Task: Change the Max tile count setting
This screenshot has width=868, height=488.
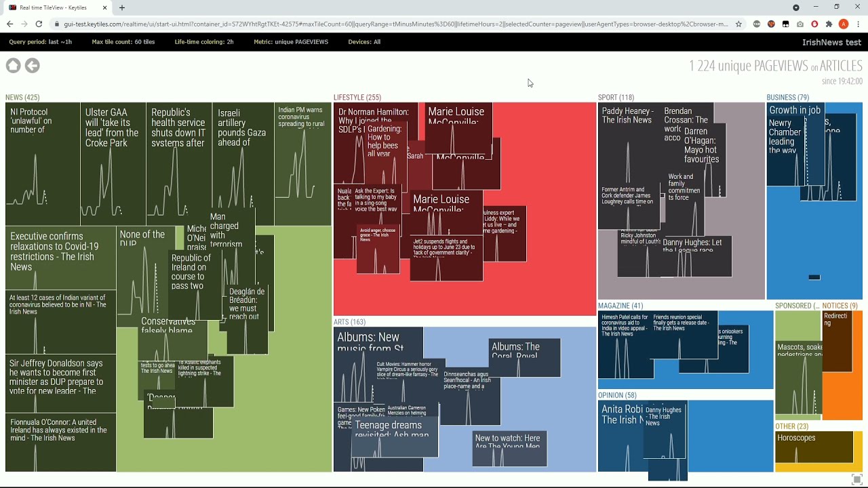Action: point(123,42)
